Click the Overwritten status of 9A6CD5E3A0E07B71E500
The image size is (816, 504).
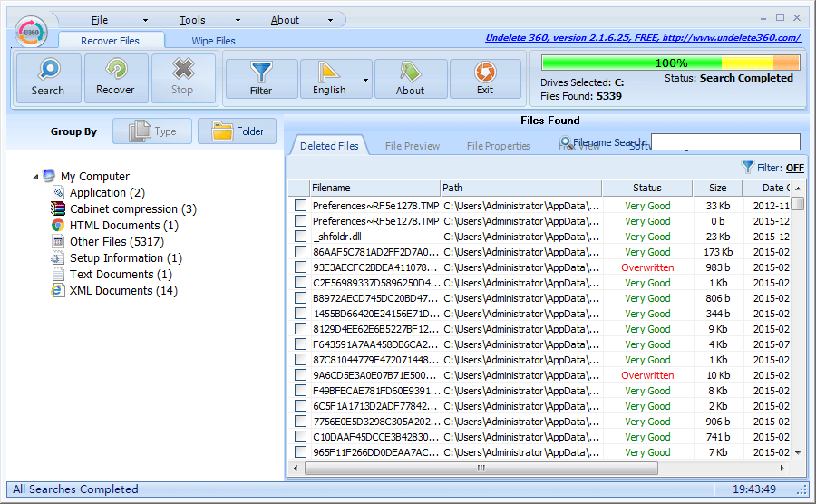(647, 375)
